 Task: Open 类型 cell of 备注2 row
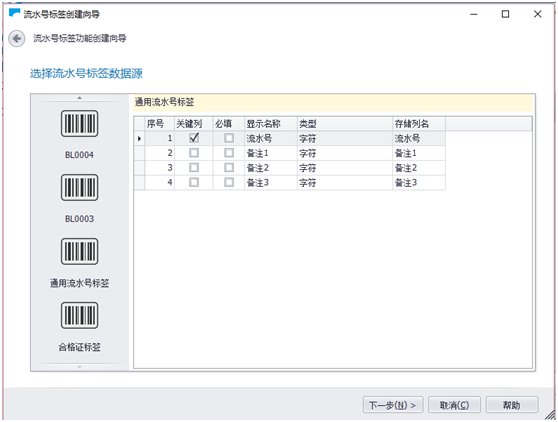[344, 168]
